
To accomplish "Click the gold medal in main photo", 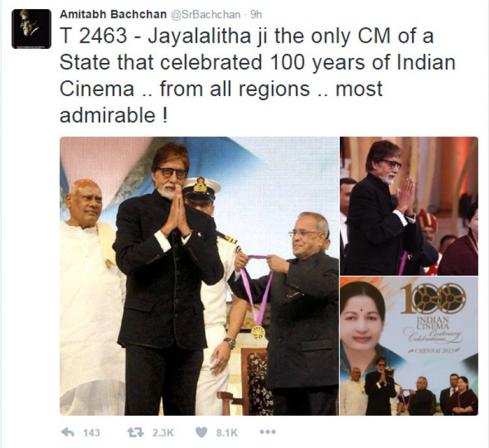I will [x=258, y=332].
